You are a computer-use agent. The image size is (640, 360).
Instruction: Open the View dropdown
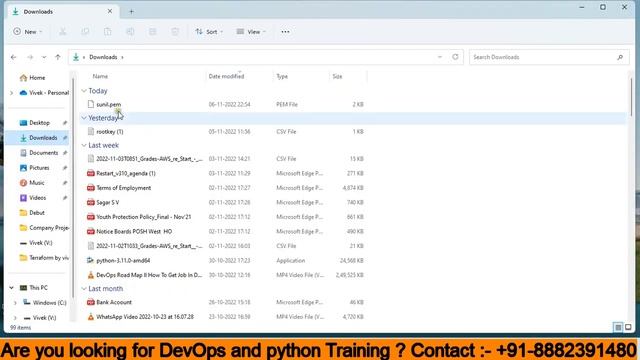[251, 31]
